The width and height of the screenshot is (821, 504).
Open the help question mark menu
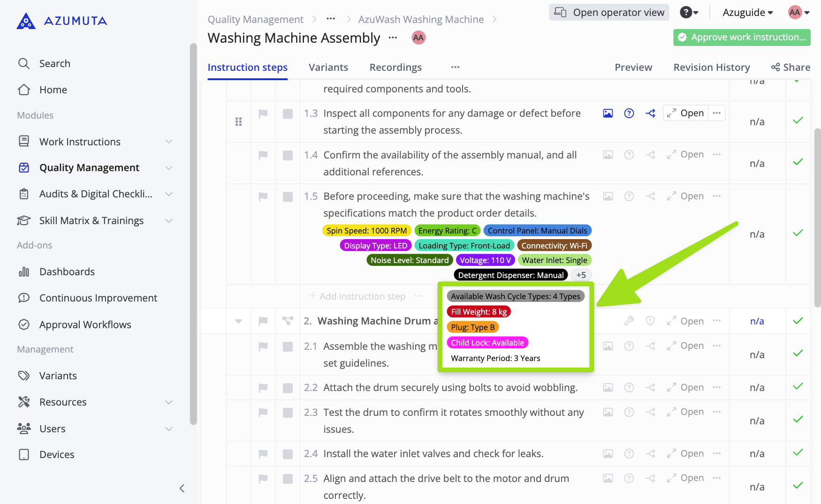pos(689,13)
